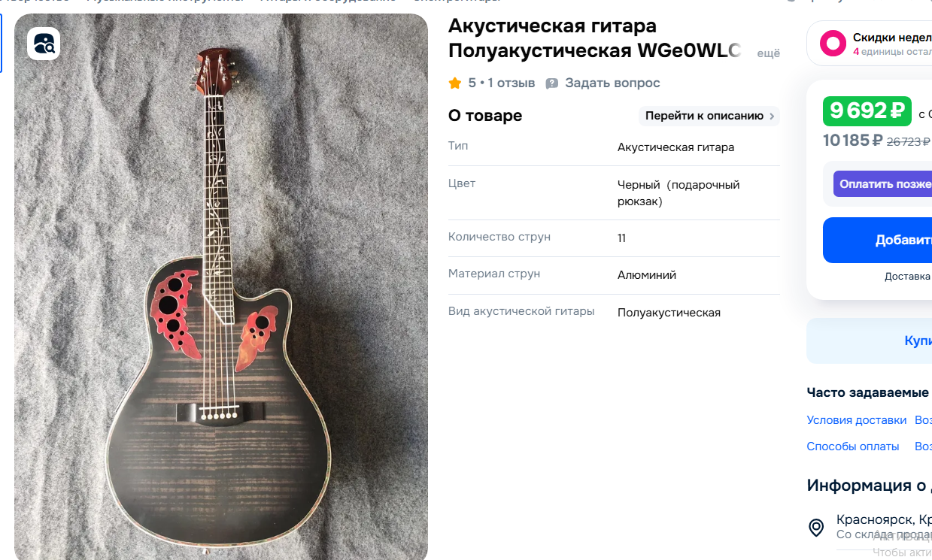932x560 pixels.
Task: Click the blue 'Добавить' cart button
Action: (877, 241)
